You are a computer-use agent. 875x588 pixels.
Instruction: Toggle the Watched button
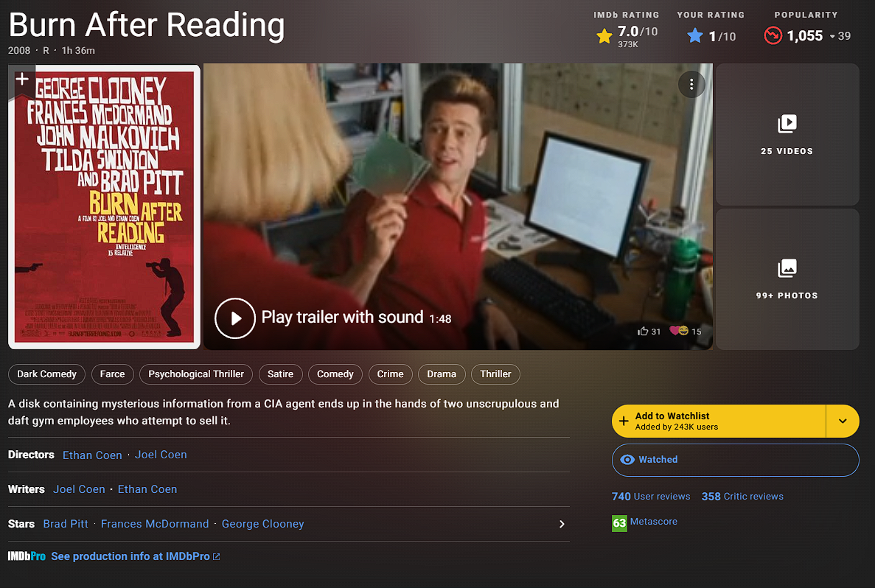(736, 460)
